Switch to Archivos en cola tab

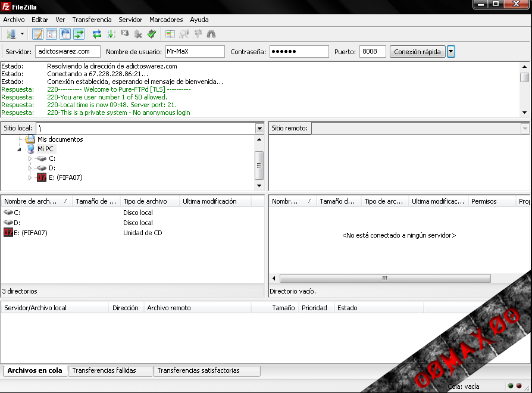point(35,370)
